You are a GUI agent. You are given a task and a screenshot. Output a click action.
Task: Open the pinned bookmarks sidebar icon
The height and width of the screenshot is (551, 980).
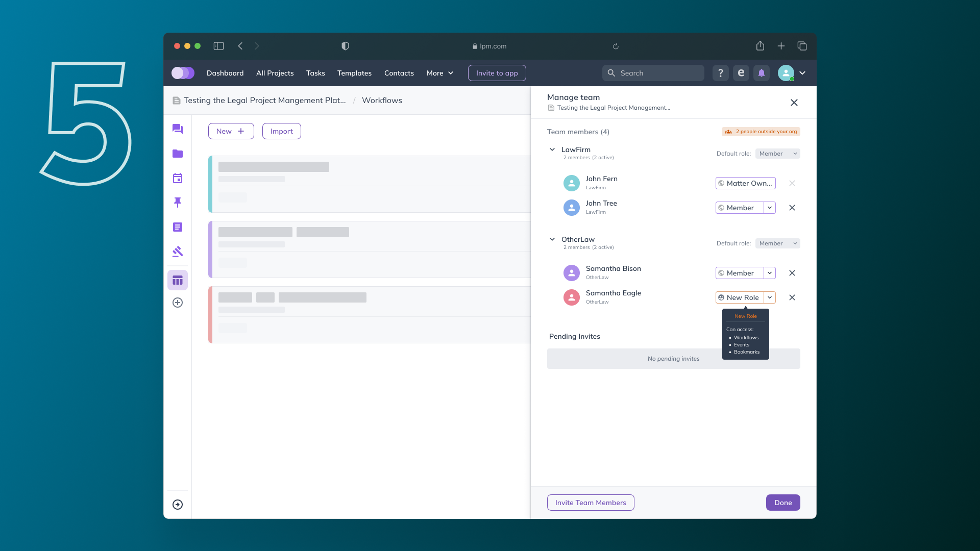177,203
